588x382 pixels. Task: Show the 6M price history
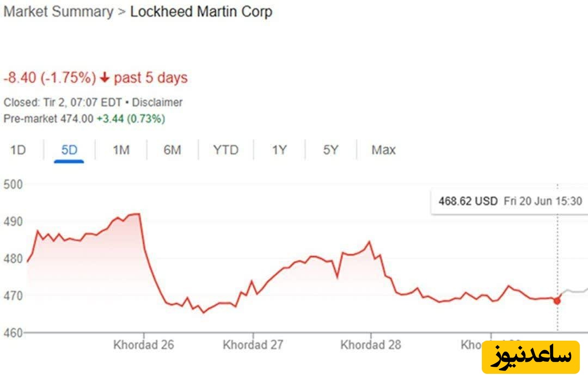coord(172,150)
